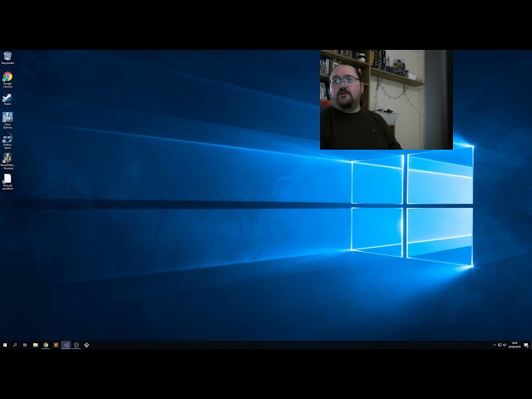Open Sublime Text from the taskbar
The height and width of the screenshot is (399, 532).
[x=56, y=345]
